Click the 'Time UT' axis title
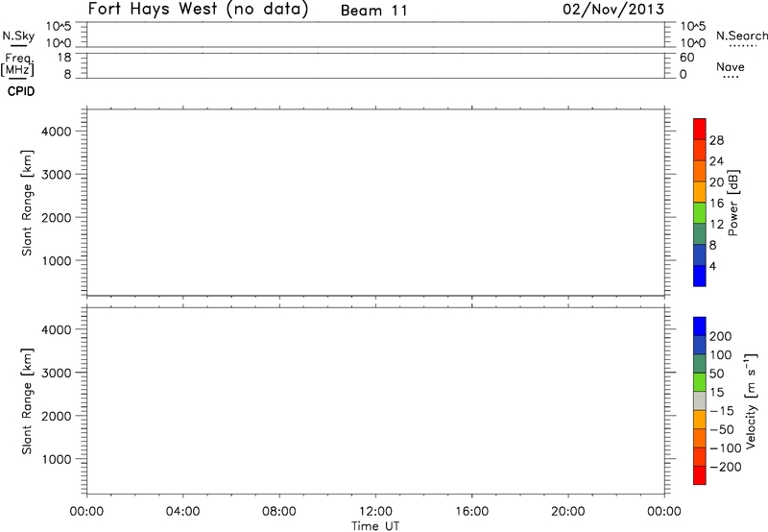The image size is (768, 532). click(375, 526)
